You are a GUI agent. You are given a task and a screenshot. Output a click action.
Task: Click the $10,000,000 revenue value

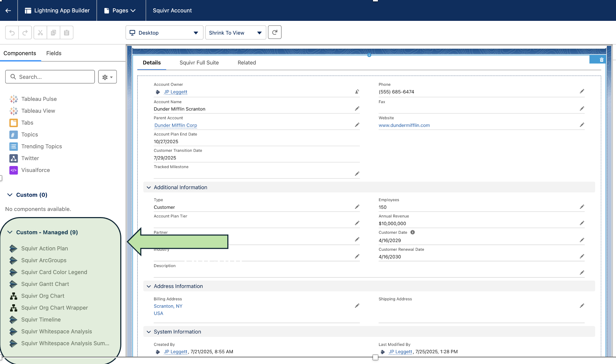tap(392, 224)
